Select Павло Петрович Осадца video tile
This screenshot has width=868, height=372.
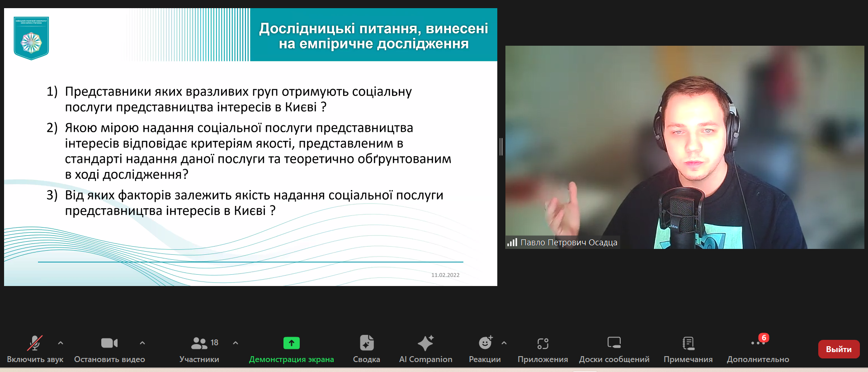(684, 147)
